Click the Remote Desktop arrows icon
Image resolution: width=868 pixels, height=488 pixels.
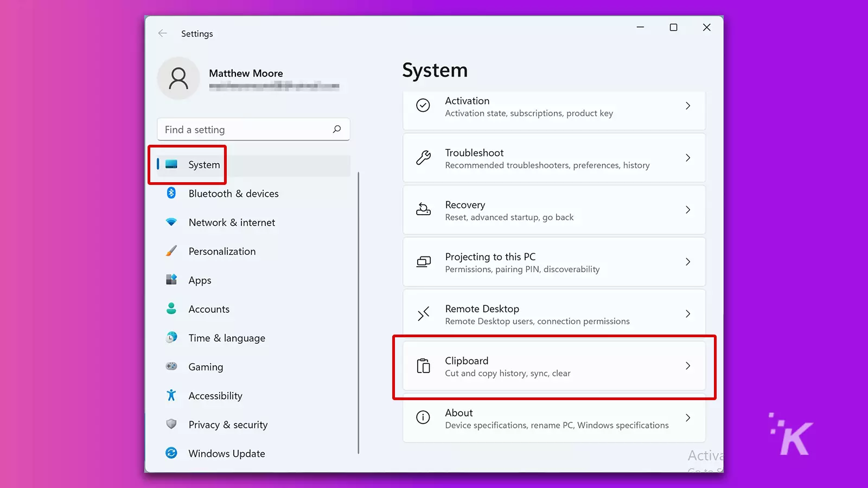tap(423, 313)
